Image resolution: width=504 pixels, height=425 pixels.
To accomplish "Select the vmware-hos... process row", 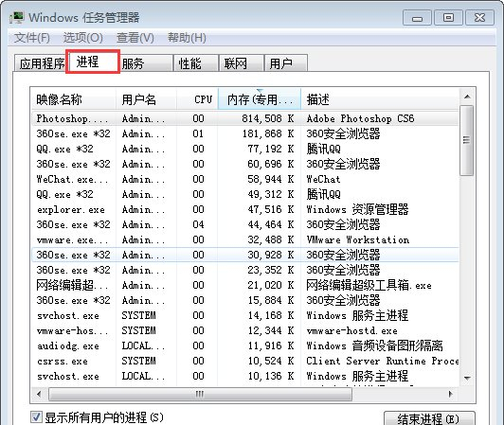I will click(x=245, y=330).
